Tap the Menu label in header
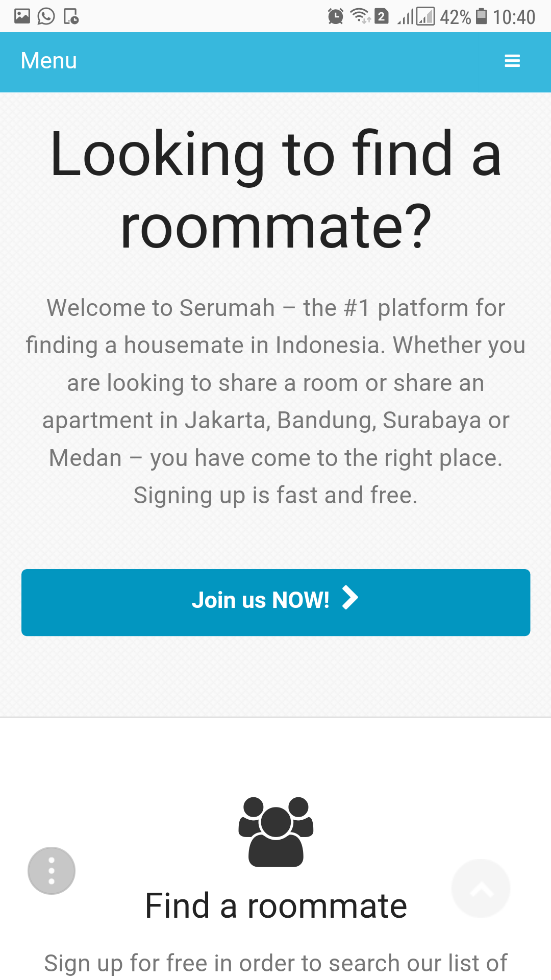The image size is (551, 980). (x=49, y=61)
